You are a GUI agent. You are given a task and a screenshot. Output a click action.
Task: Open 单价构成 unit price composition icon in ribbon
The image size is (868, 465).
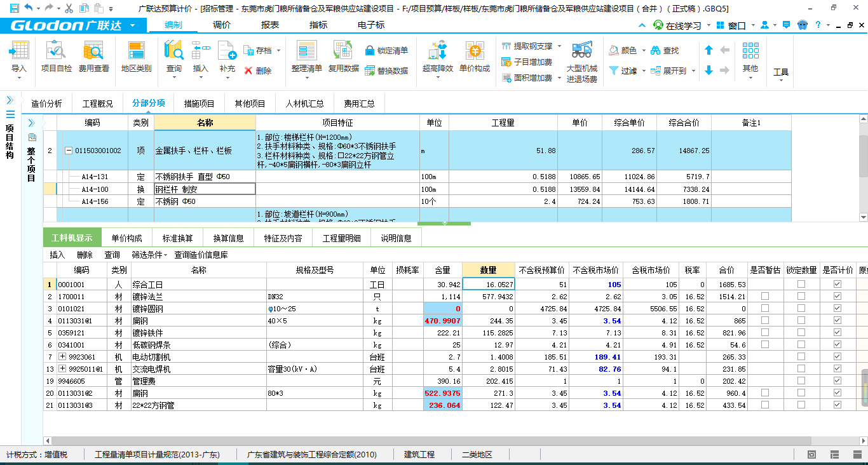[x=474, y=51]
